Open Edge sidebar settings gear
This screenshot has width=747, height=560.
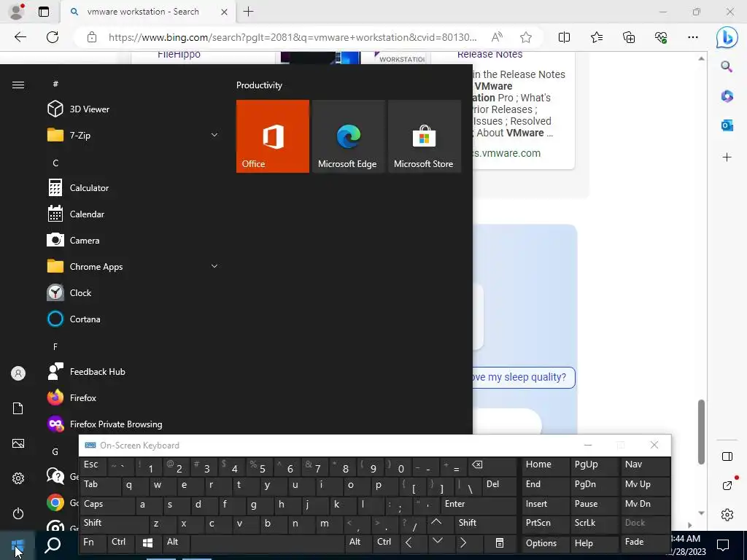pyautogui.click(x=727, y=515)
